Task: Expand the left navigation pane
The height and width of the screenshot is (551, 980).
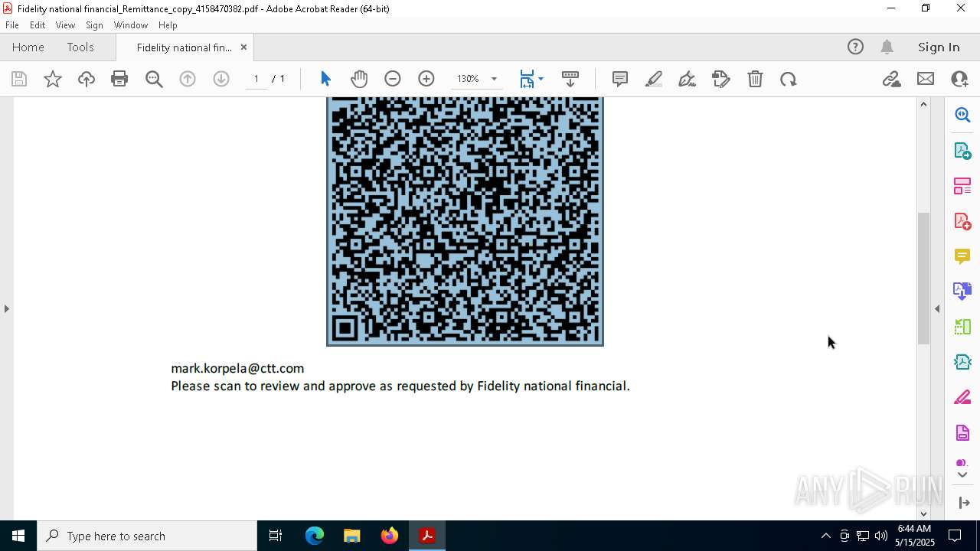Action: (6, 308)
